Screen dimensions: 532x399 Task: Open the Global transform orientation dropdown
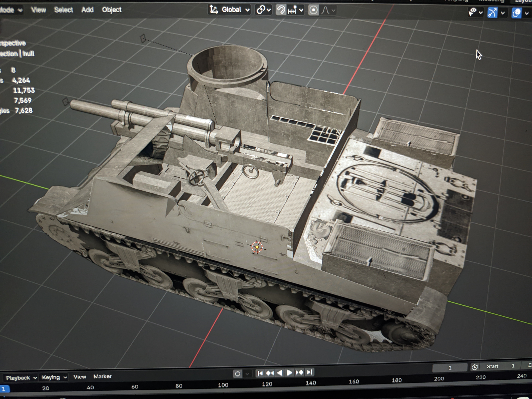229,10
